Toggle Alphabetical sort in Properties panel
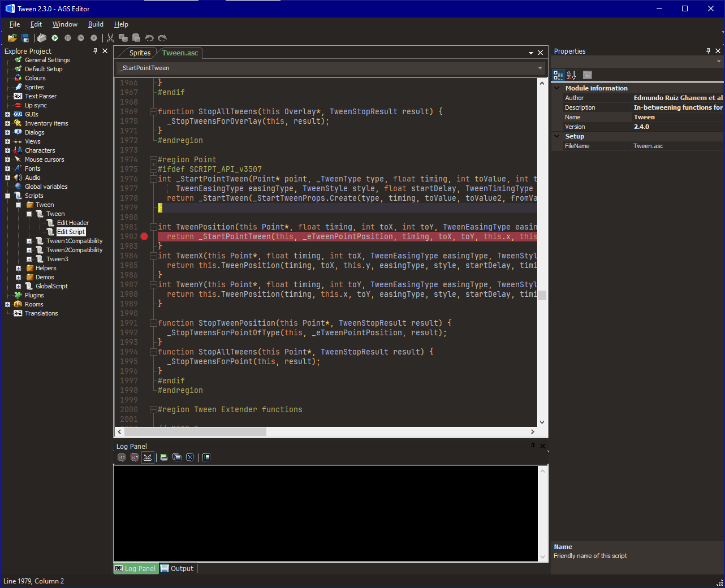 click(x=571, y=75)
